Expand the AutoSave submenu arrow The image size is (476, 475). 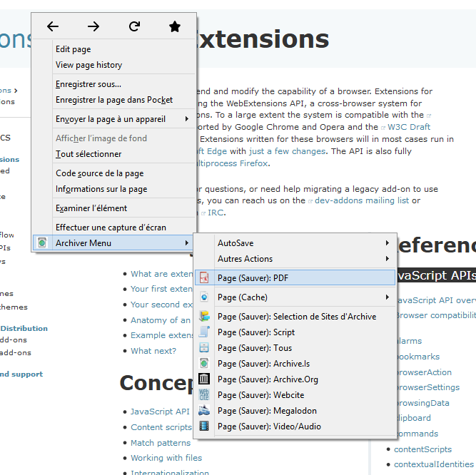point(388,243)
